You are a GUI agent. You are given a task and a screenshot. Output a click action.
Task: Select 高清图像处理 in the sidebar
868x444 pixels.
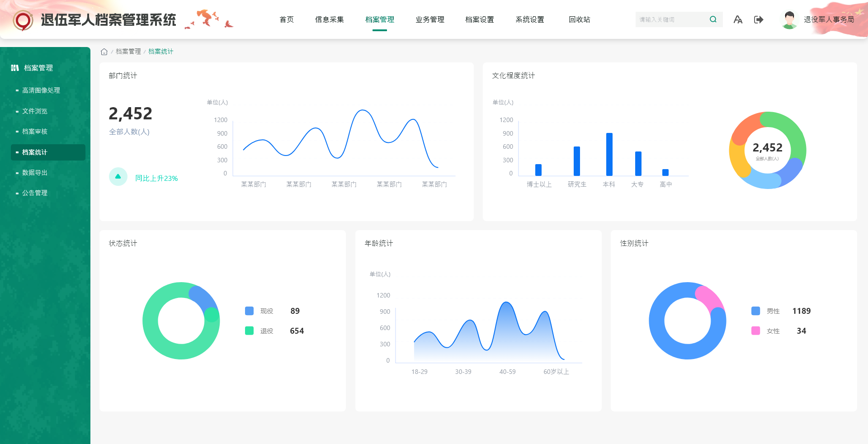tap(41, 90)
